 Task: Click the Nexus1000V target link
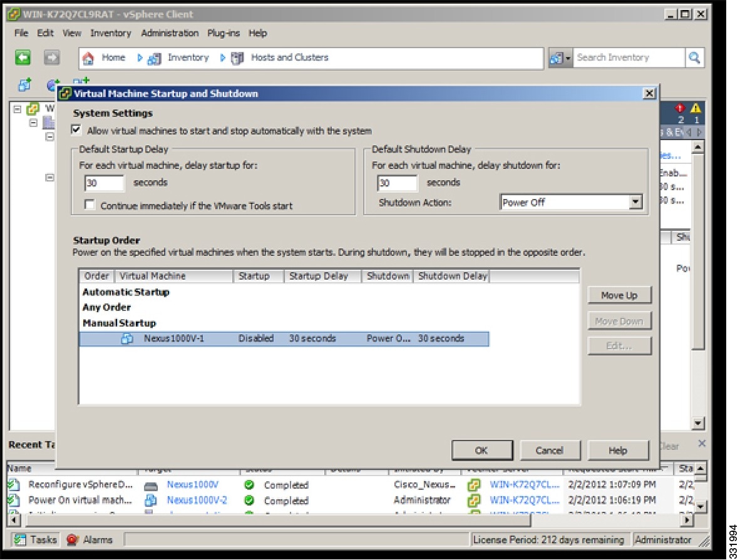pos(193,484)
